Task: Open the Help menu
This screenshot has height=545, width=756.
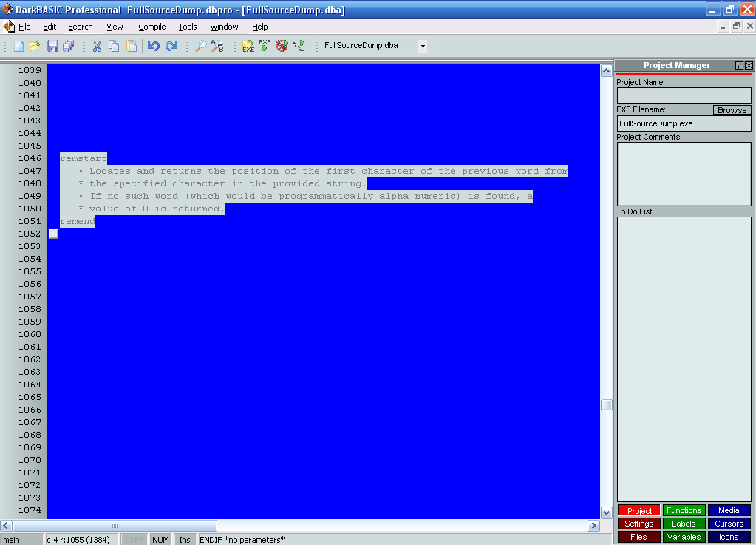Action: [260, 27]
